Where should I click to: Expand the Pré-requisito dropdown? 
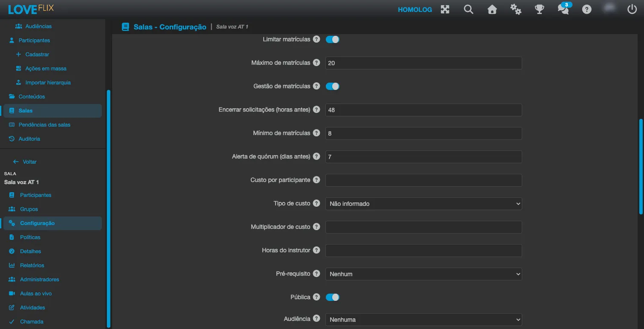point(424,274)
